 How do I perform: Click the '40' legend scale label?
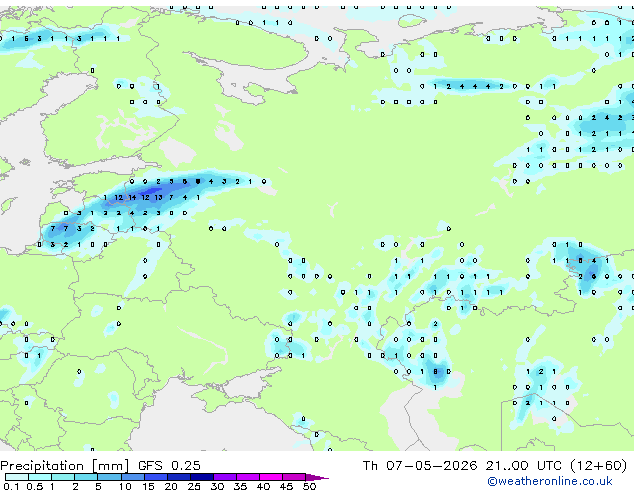263,486
